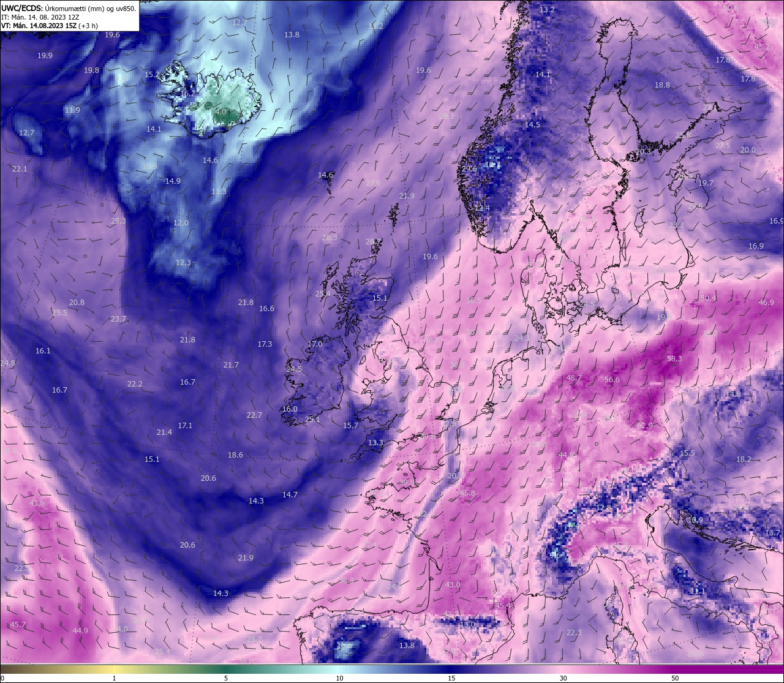784x683 pixels.
Task: Click the color scale label '30'
Action: point(563,678)
